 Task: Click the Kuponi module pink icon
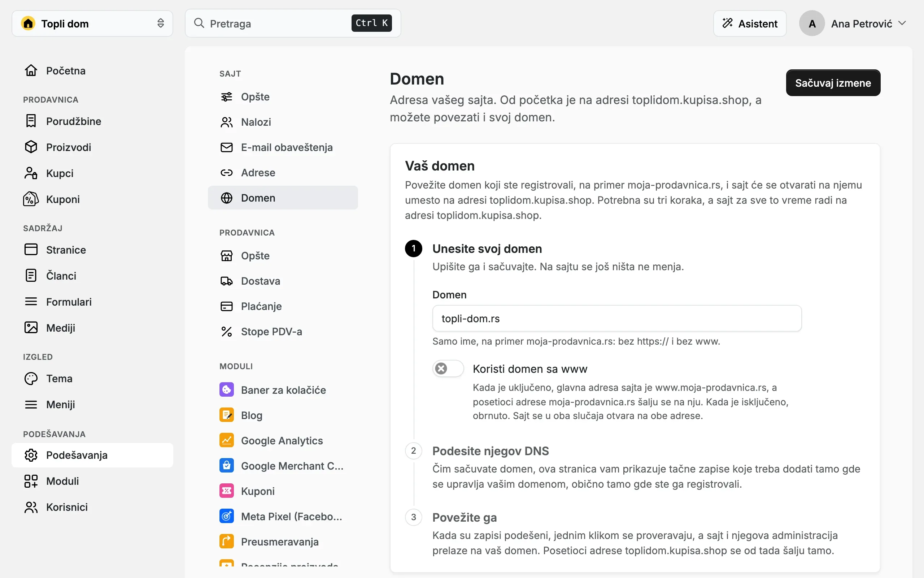(226, 491)
